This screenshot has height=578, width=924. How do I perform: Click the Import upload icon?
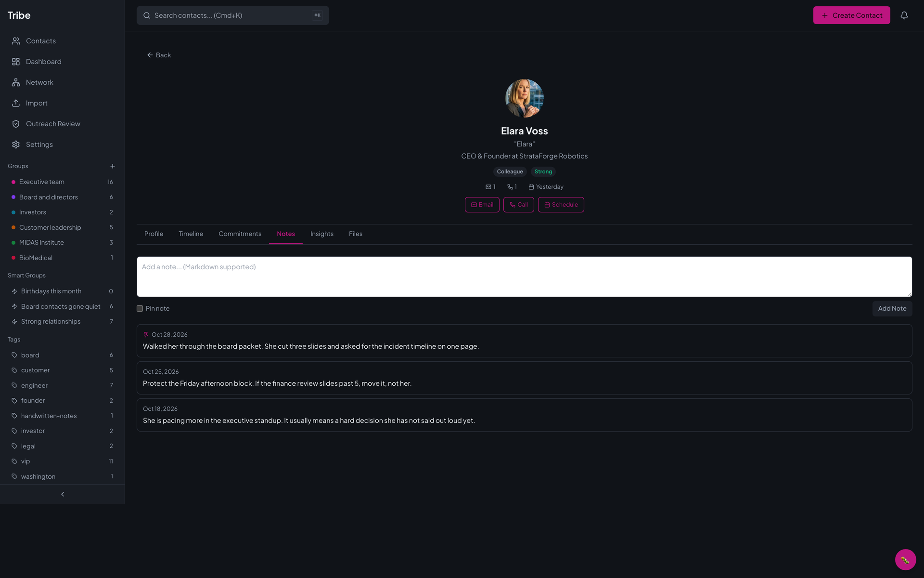pyautogui.click(x=16, y=103)
